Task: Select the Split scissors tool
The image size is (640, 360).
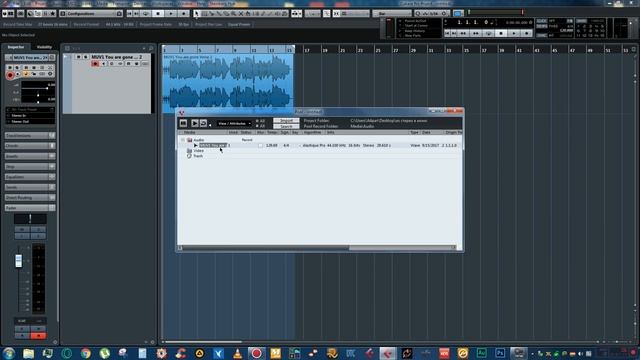Action: (x=211, y=13)
